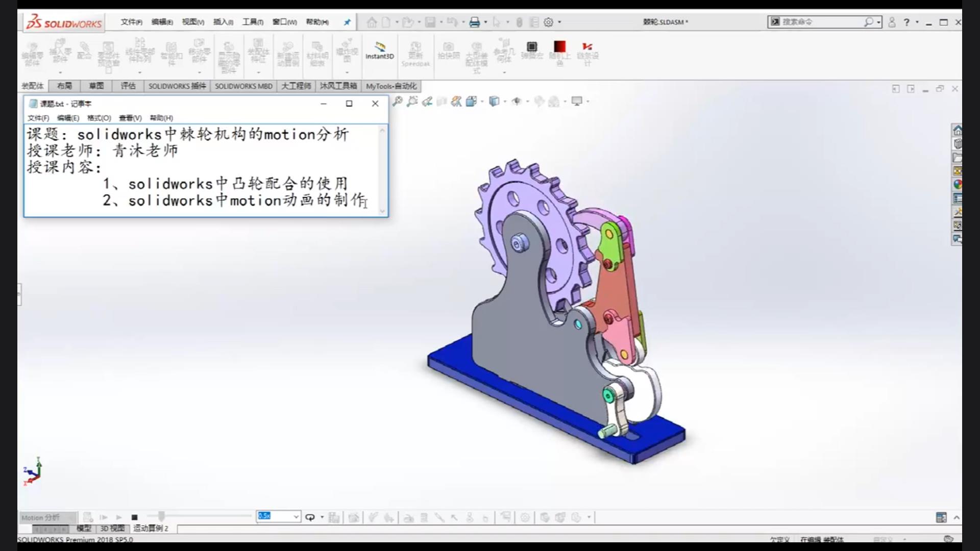Open the 格式(O) menu in Notepad

(x=99, y=118)
